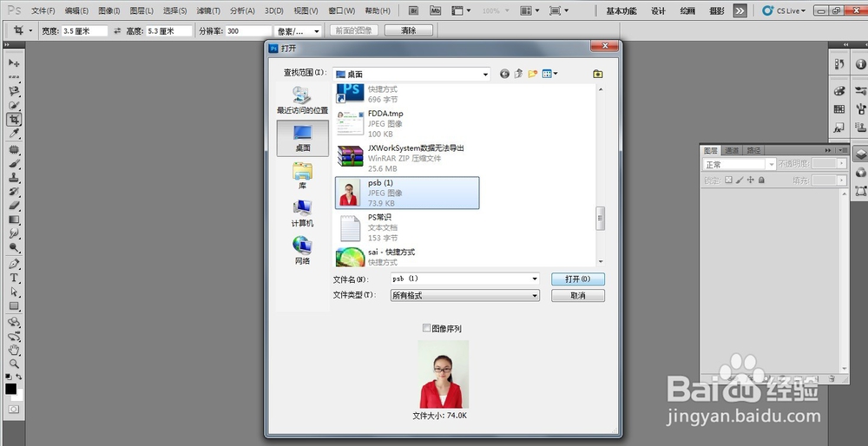The height and width of the screenshot is (446, 868).
Task: Select the Clone Stamp tool
Action: pyautogui.click(x=14, y=178)
